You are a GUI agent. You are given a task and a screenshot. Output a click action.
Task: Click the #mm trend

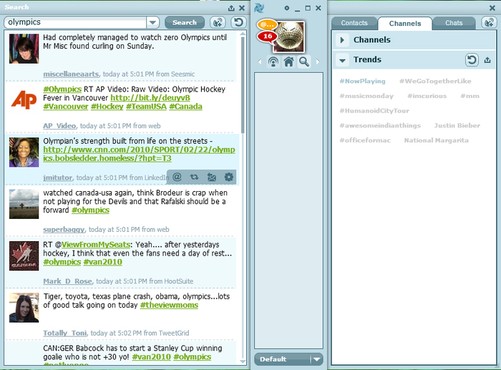click(470, 96)
